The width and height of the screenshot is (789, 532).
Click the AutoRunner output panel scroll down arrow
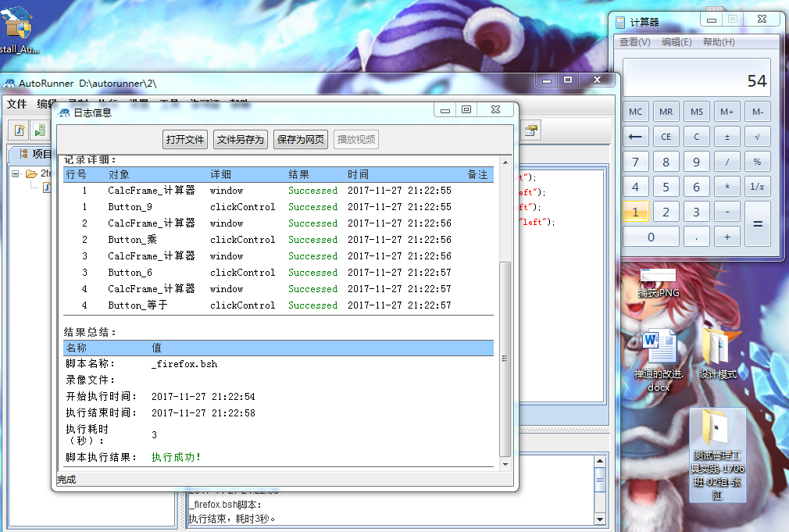(x=600, y=519)
